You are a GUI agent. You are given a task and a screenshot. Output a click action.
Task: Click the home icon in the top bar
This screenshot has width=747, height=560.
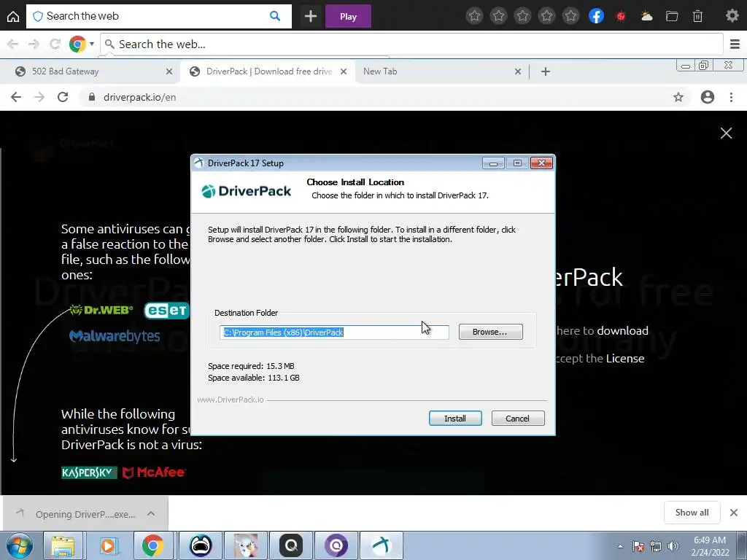(x=13, y=17)
